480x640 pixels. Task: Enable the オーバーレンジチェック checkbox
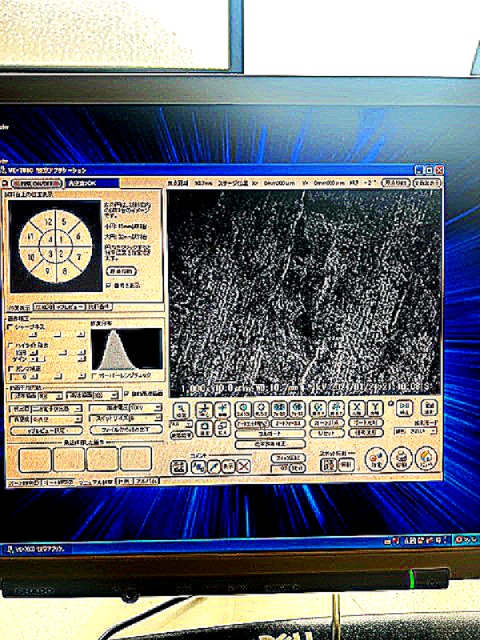(95, 375)
